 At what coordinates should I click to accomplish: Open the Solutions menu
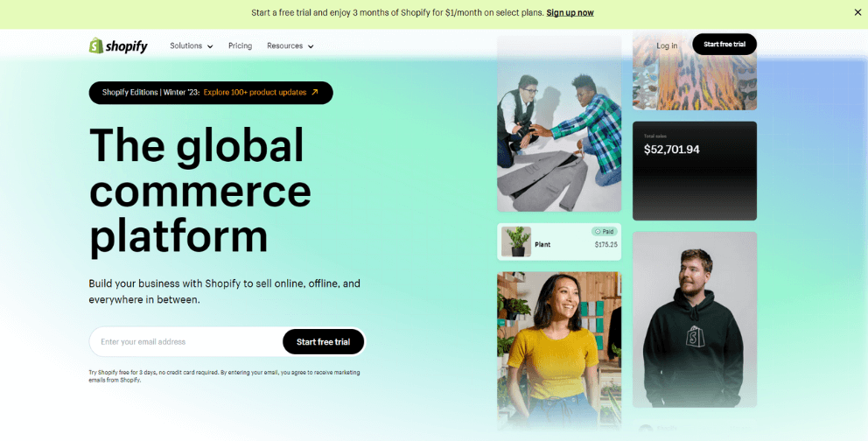coord(191,45)
